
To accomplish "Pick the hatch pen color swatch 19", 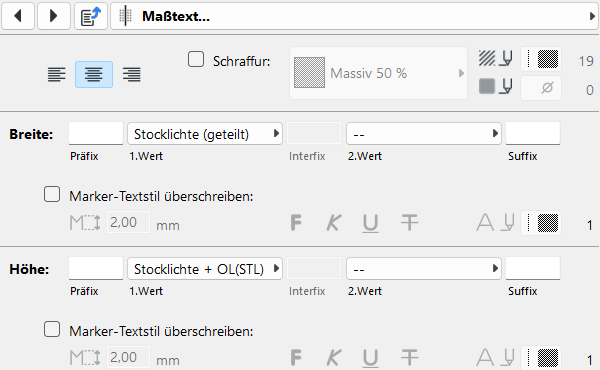I will [x=541, y=59].
